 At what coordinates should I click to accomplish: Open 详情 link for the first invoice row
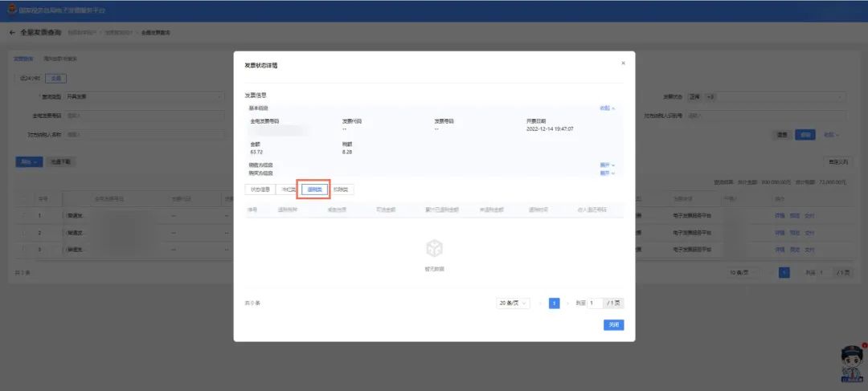pyautogui.click(x=779, y=216)
